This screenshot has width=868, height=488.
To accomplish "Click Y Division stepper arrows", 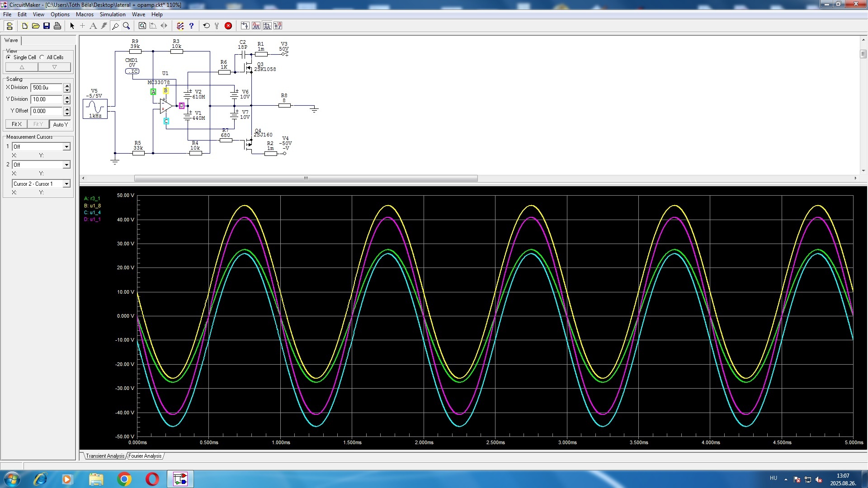I will point(67,99).
